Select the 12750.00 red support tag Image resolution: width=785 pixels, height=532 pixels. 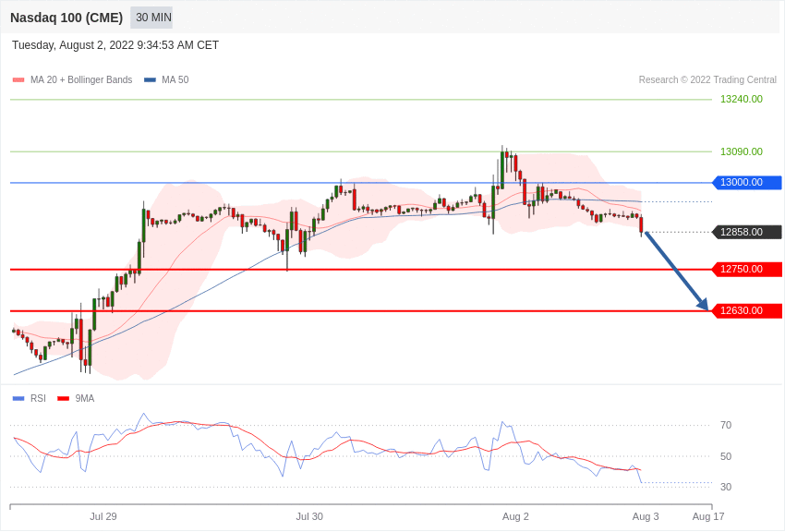[x=747, y=270]
